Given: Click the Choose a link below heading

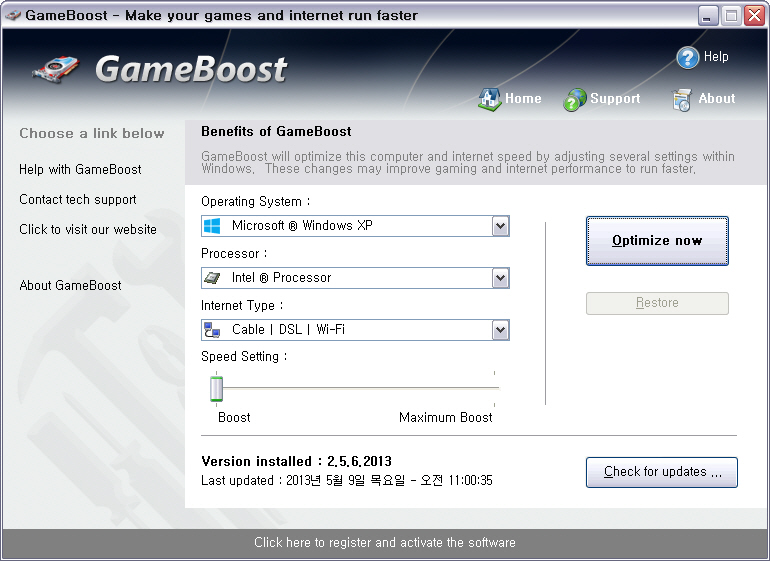Looking at the screenshot, I should tap(92, 134).
